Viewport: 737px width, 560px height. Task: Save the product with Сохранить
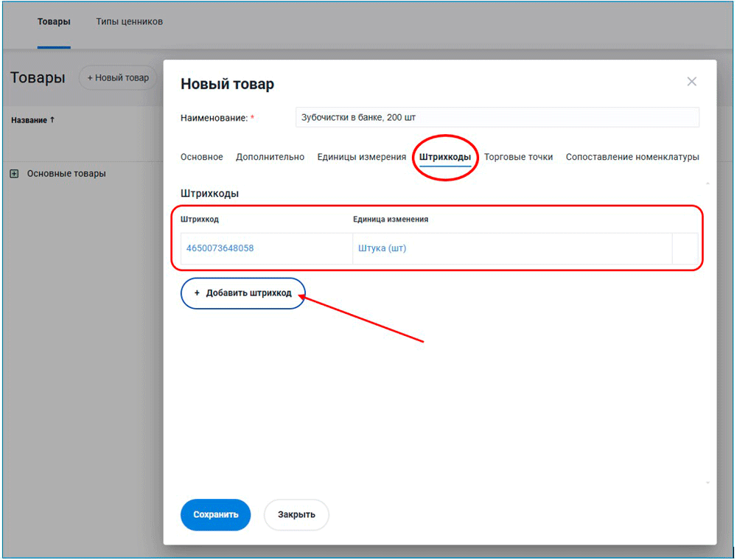tap(215, 515)
